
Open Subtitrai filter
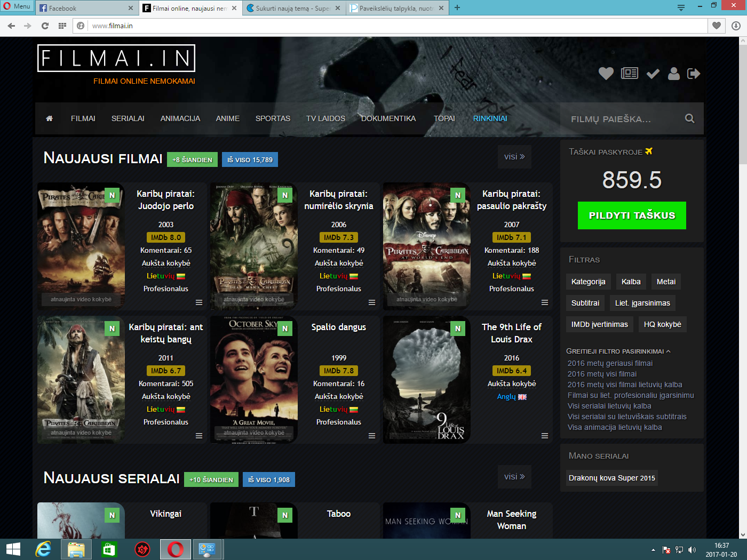click(585, 303)
